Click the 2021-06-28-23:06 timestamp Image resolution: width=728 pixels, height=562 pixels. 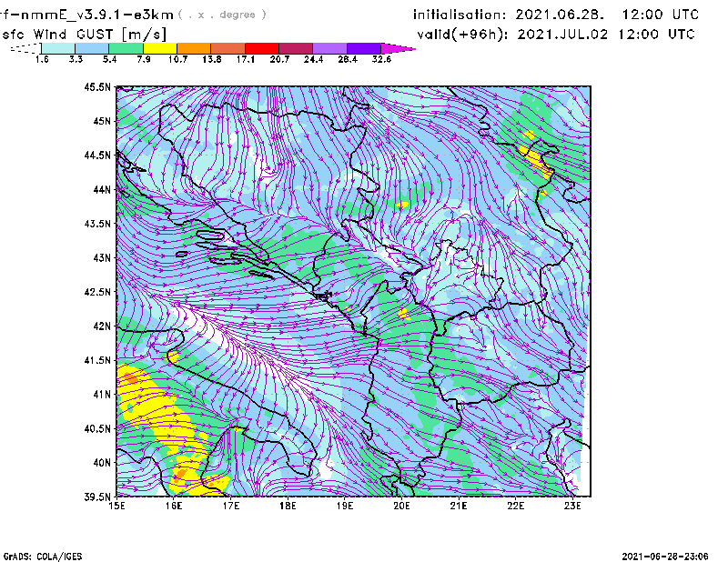pos(666,555)
